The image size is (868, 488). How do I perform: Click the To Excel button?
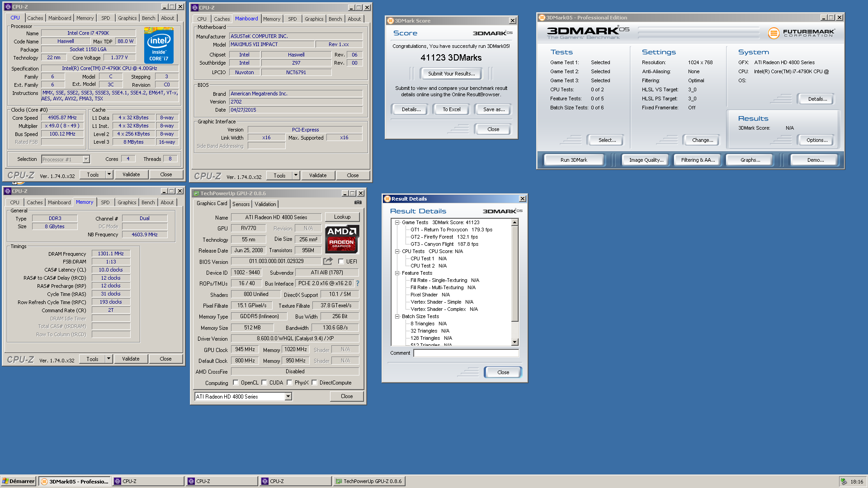(451, 109)
